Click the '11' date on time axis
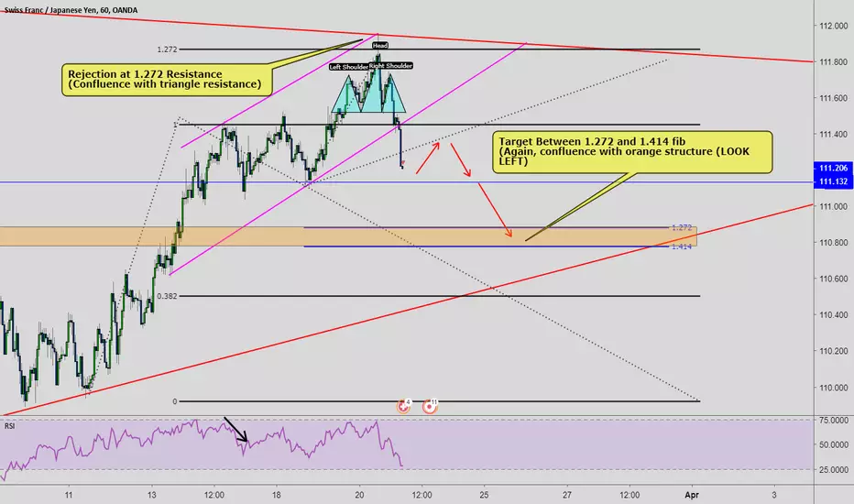854x504 pixels. tap(68, 495)
